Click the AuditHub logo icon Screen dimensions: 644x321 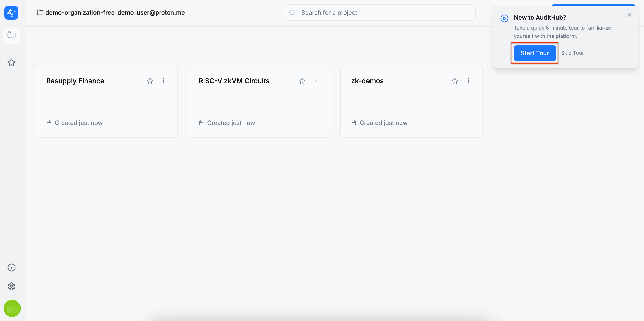(x=11, y=13)
